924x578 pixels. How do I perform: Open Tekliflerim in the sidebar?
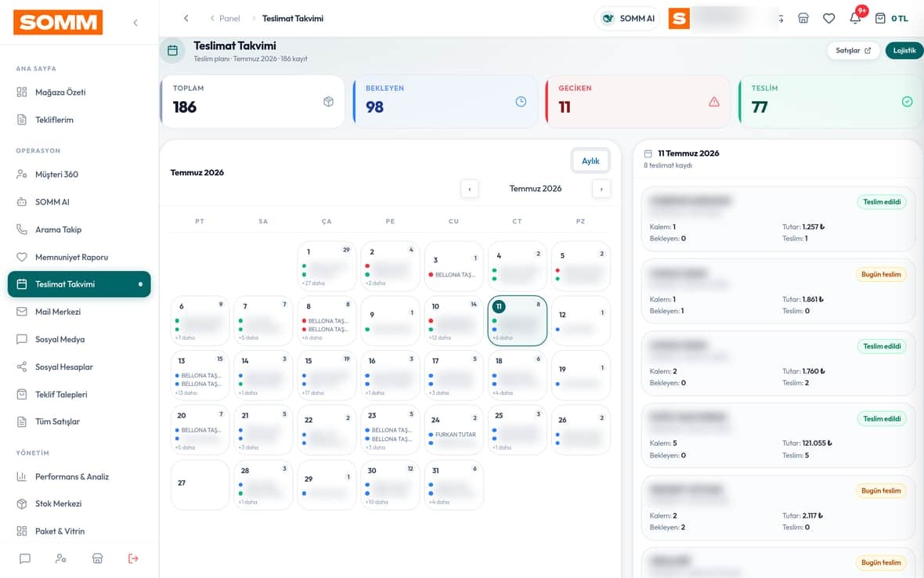(x=79, y=120)
